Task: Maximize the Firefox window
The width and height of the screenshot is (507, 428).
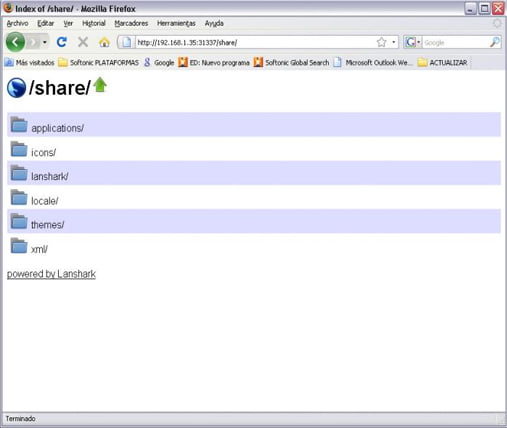Action: pos(484,8)
